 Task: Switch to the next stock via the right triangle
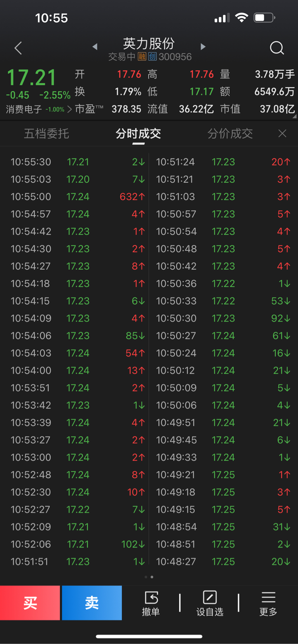click(x=203, y=46)
